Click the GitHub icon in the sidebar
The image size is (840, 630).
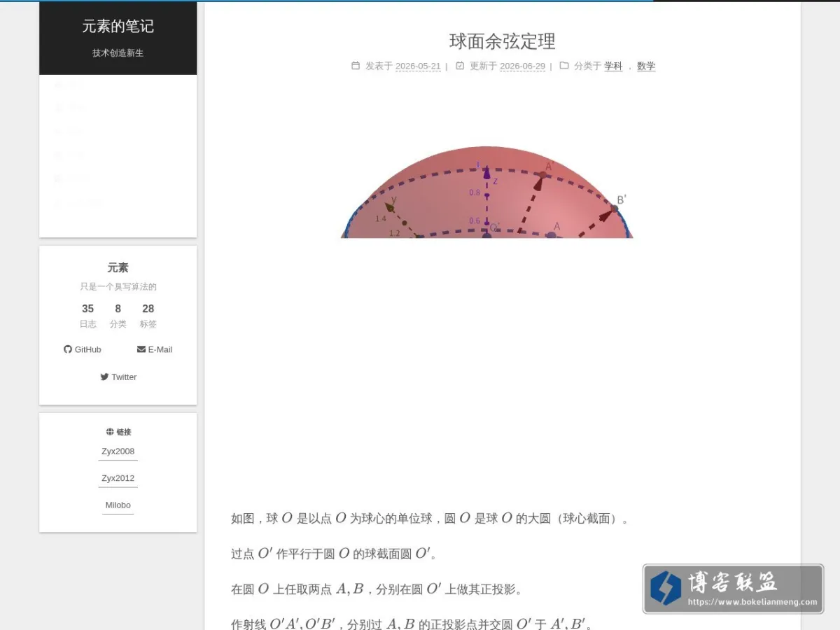pyautogui.click(x=68, y=349)
